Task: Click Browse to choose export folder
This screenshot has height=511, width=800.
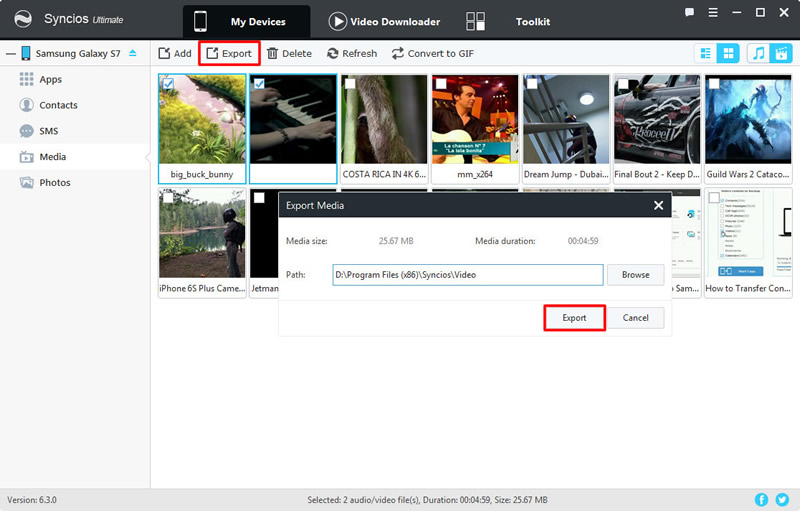Action: click(636, 275)
